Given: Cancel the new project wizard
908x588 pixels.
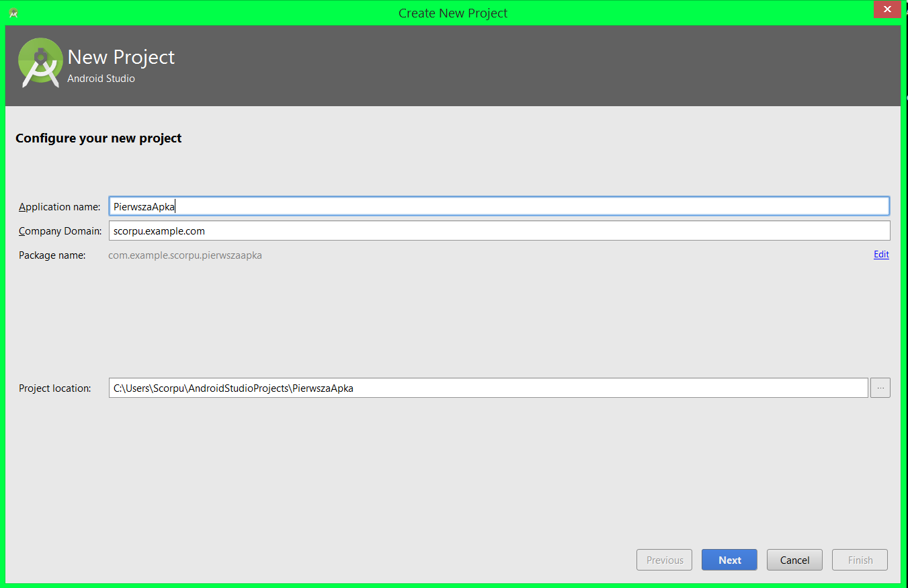Looking at the screenshot, I should click(x=795, y=560).
